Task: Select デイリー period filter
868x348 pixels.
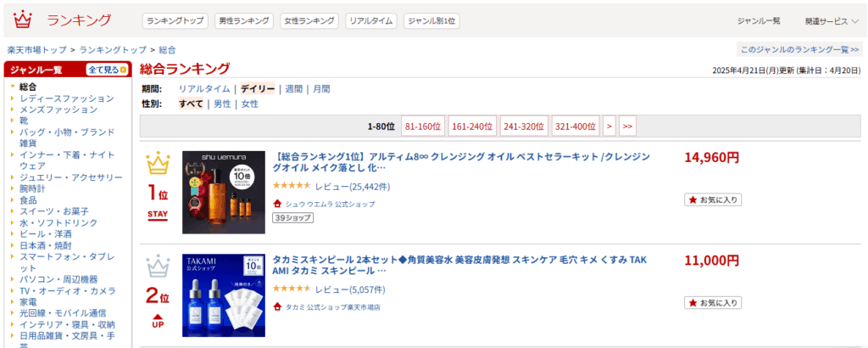Action: 258,88
